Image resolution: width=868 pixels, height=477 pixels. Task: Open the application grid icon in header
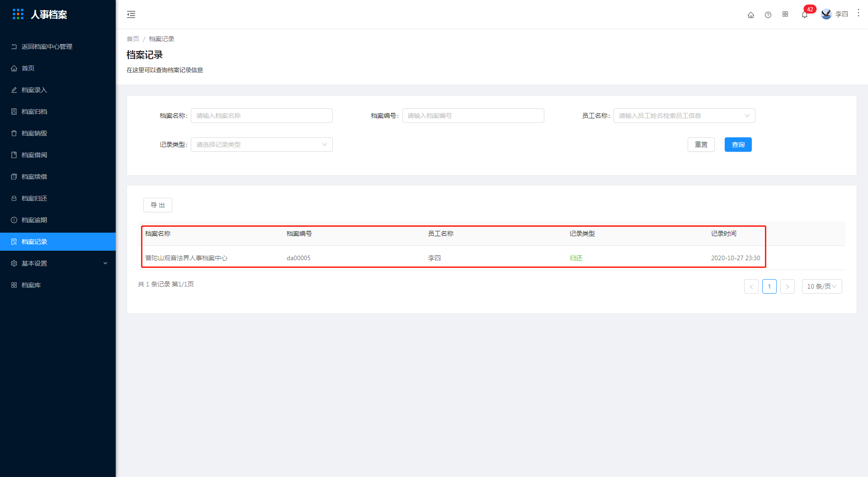click(x=785, y=14)
